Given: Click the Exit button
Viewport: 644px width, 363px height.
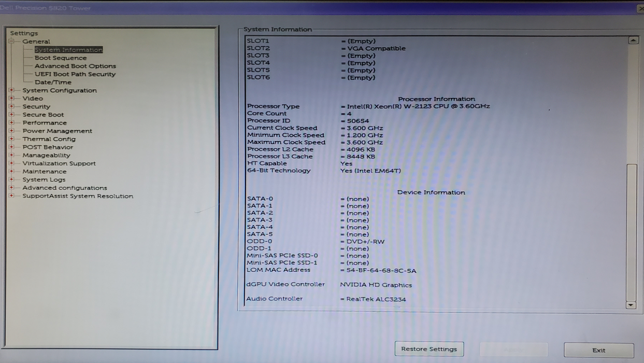Looking at the screenshot, I should pyautogui.click(x=599, y=350).
